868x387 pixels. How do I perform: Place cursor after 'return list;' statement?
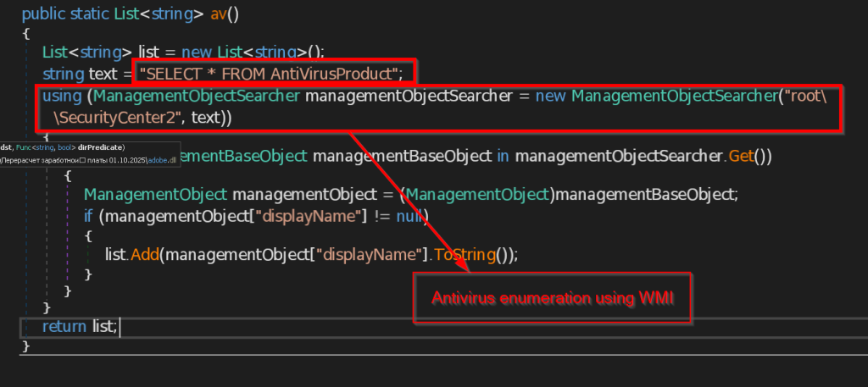(120, 326)
